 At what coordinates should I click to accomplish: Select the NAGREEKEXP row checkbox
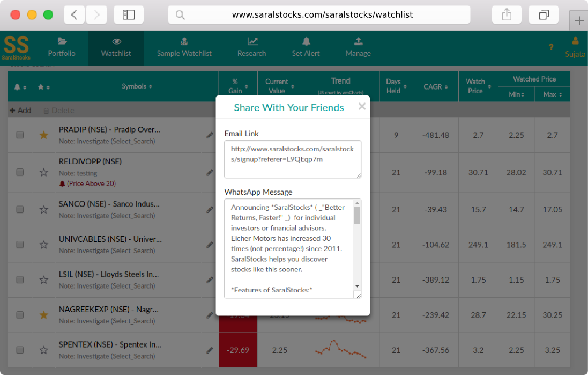[20, 315]
